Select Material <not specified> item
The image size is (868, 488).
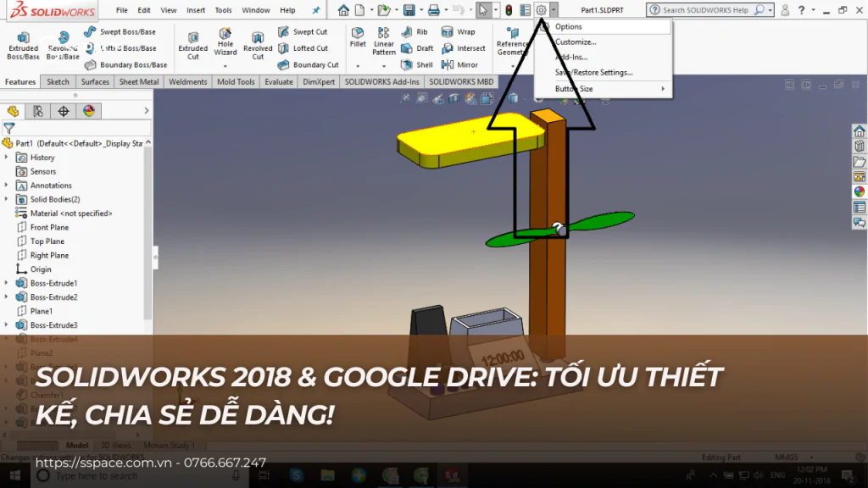pos(71,213)
